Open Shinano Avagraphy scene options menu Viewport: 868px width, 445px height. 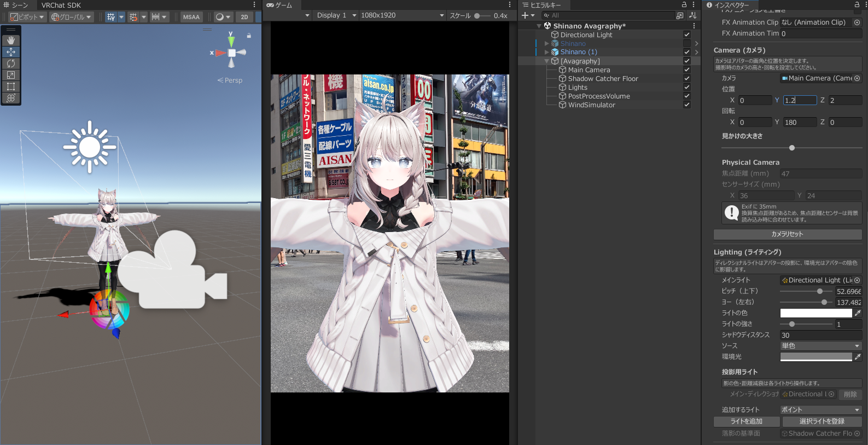tap(694, 26)
